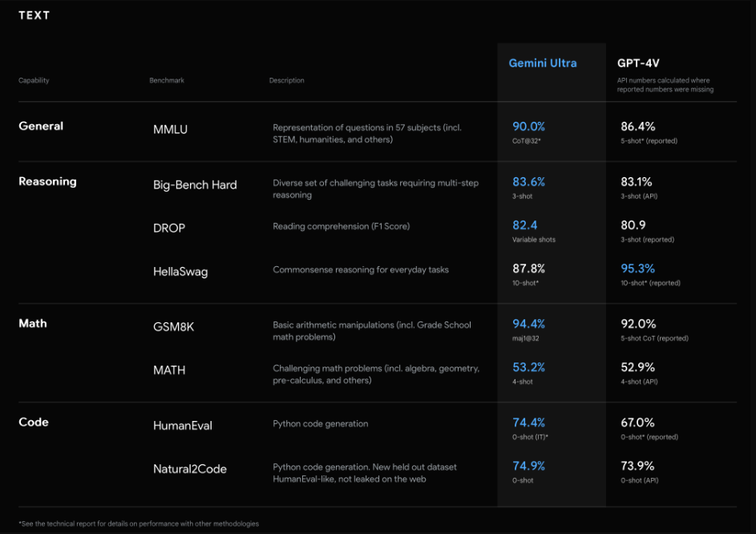Click the "Code" capability label
756x534 pixels.
(x=34, y=422)
